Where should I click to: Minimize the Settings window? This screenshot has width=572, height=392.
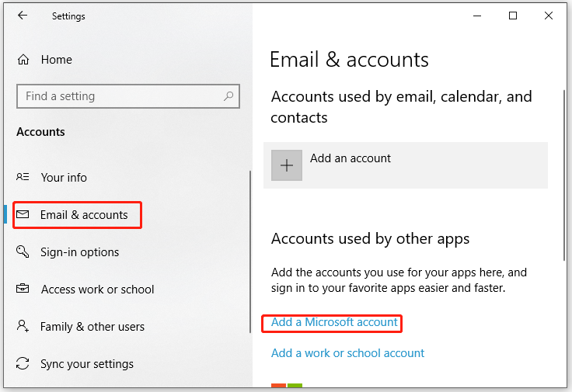point(477,16)
